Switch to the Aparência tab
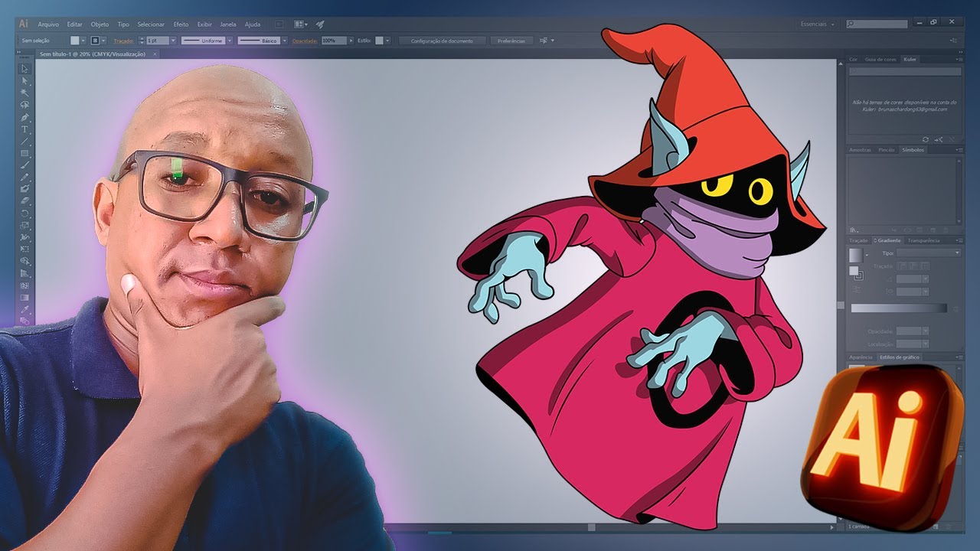Screen dimensions: 980x551 (x=861, y=357)
